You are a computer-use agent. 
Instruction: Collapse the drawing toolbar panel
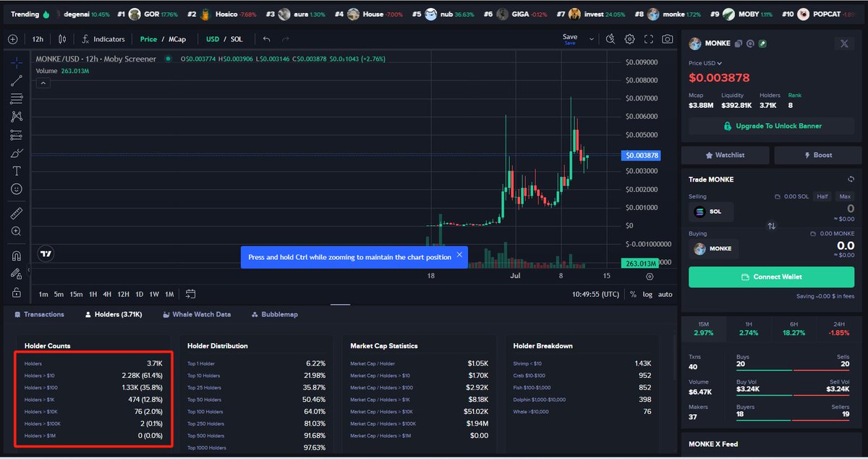pyautogui.click(x=30, y=269)
